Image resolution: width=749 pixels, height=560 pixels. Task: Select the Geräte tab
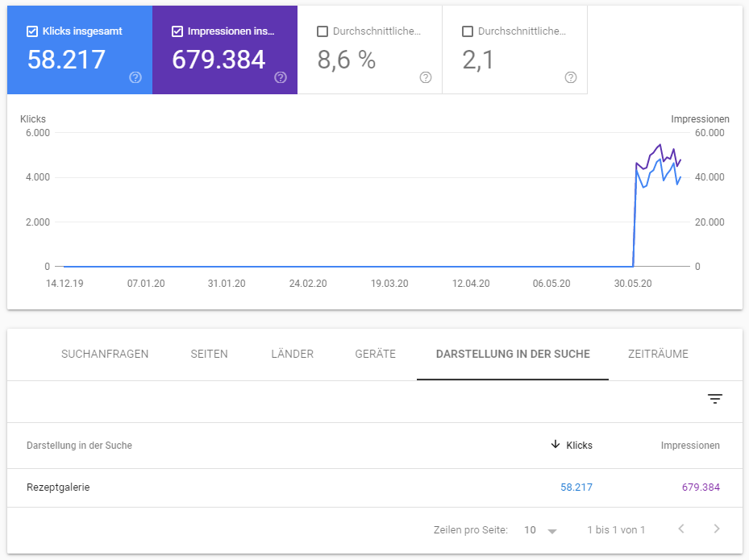(x=374, y=354)
